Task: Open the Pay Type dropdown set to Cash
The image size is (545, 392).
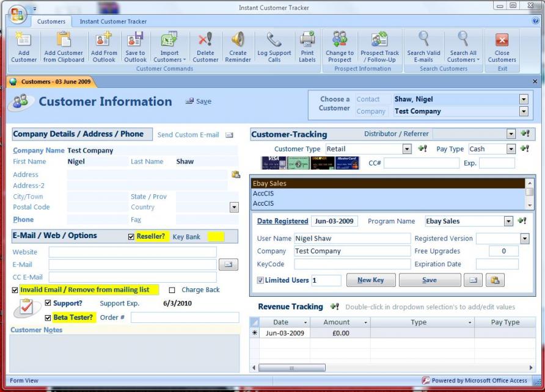Action: (x=511, y=149)
